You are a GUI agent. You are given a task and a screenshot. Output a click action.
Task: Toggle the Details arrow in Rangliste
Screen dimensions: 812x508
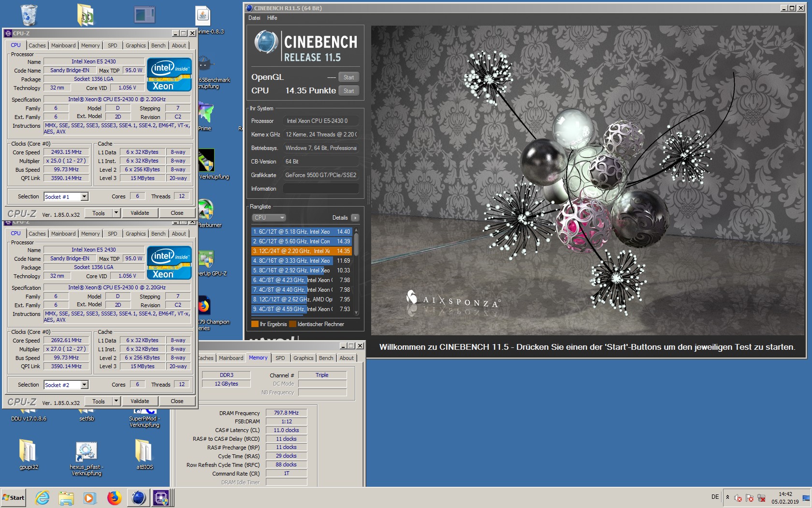pyautogui.click(x=355, y=218)
